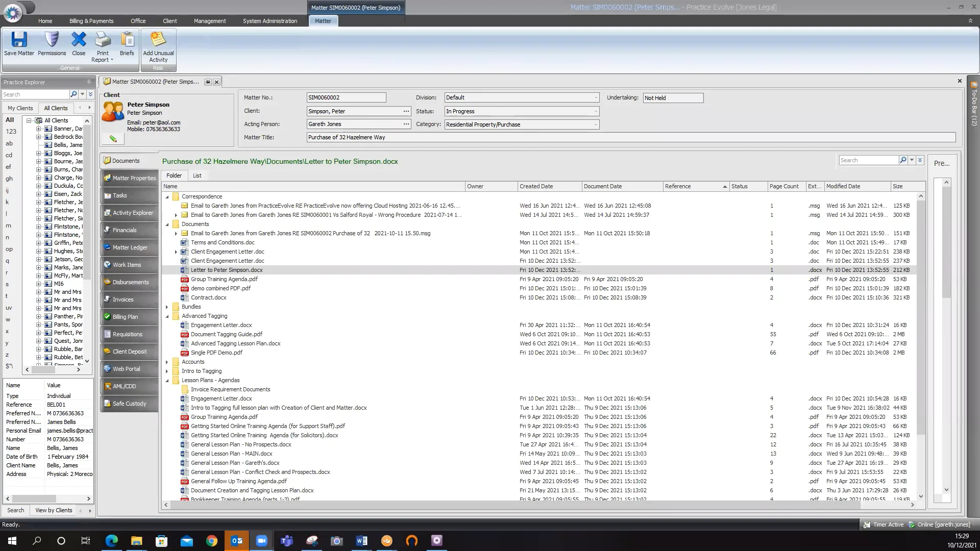Collapse the Advanced Tagging folder
Viewport: 980px width, 551px height.
(167, 316)
